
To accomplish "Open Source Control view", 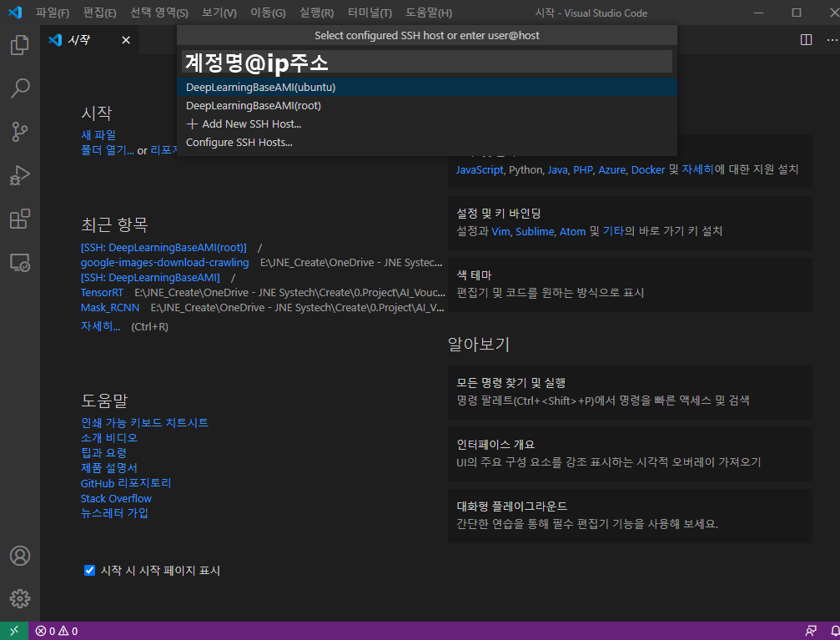I will (x=20, y=132).
